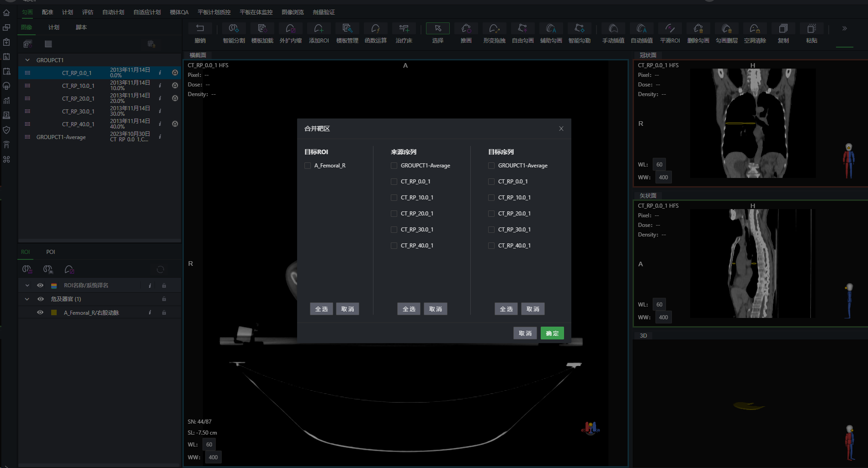Click the WW value field in sagittal view
868x468 pixels.
663,317
